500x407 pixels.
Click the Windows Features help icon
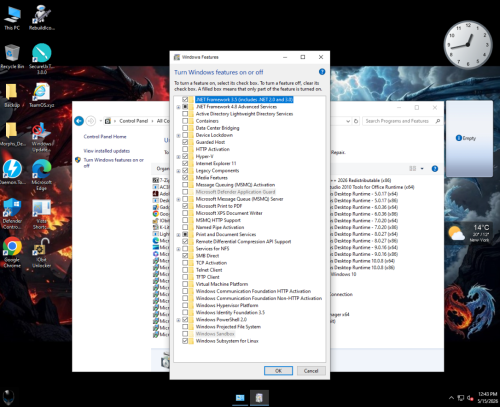click(322, 72)
